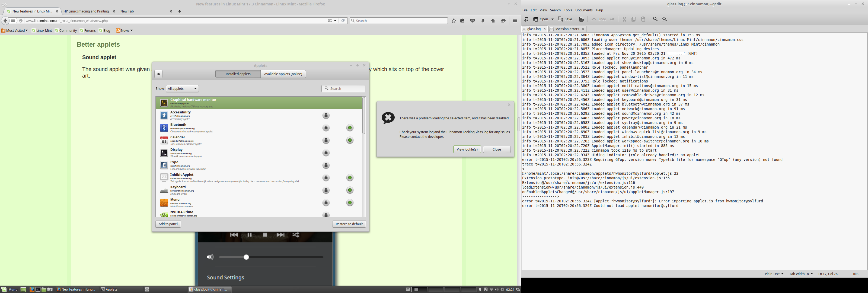This screenshot has width=868, height=293.
Task: Open the gedit Tools menu
Action: pyautogui.click(x=568, y=10)
